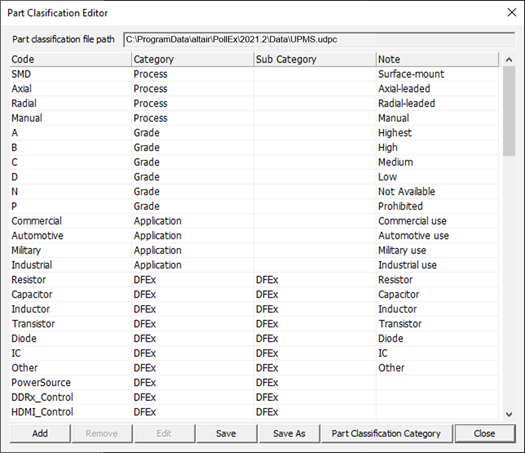Select the PowerSource row

[254, 383]
